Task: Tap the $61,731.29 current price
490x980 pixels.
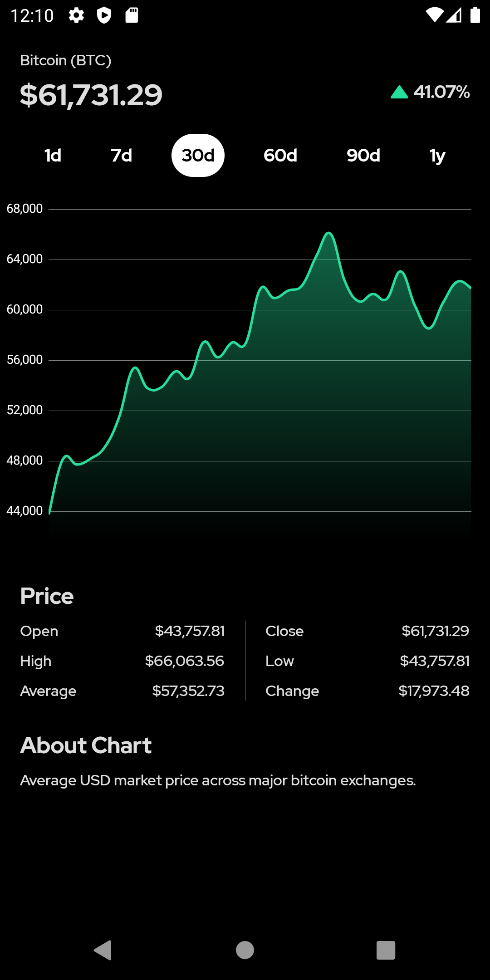Action: pos(91,95)
